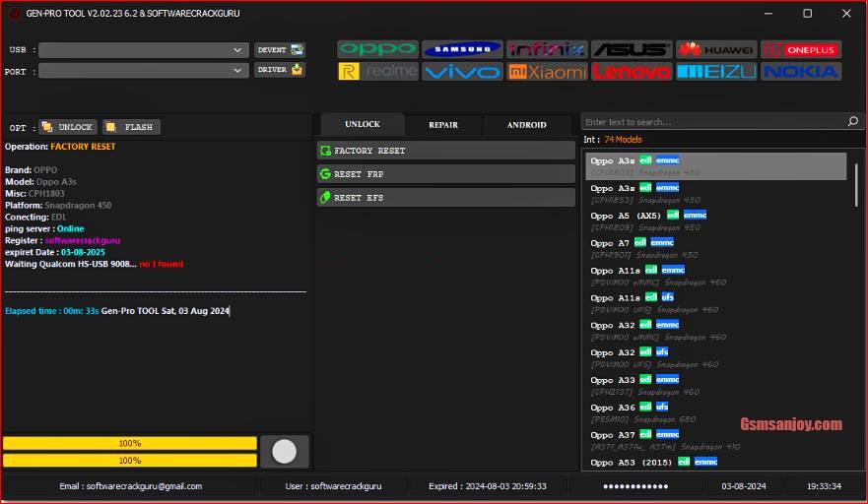This screenshot has width=868, height=504.
Task: Open the USB dropdown
Action: tap(144, 50)
